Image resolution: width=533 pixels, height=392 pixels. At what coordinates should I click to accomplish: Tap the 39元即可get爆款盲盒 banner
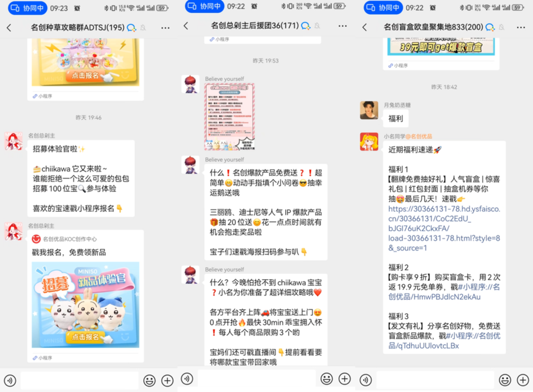tap(441, 46)
